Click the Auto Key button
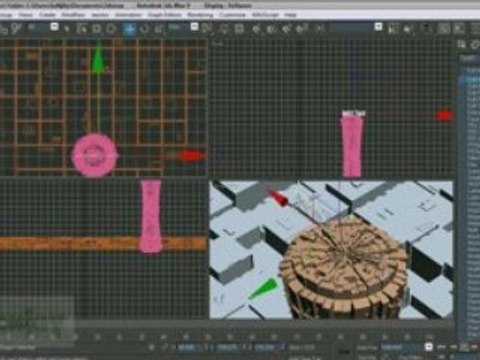This screenshot has width=480, height=360. [367, 348]
